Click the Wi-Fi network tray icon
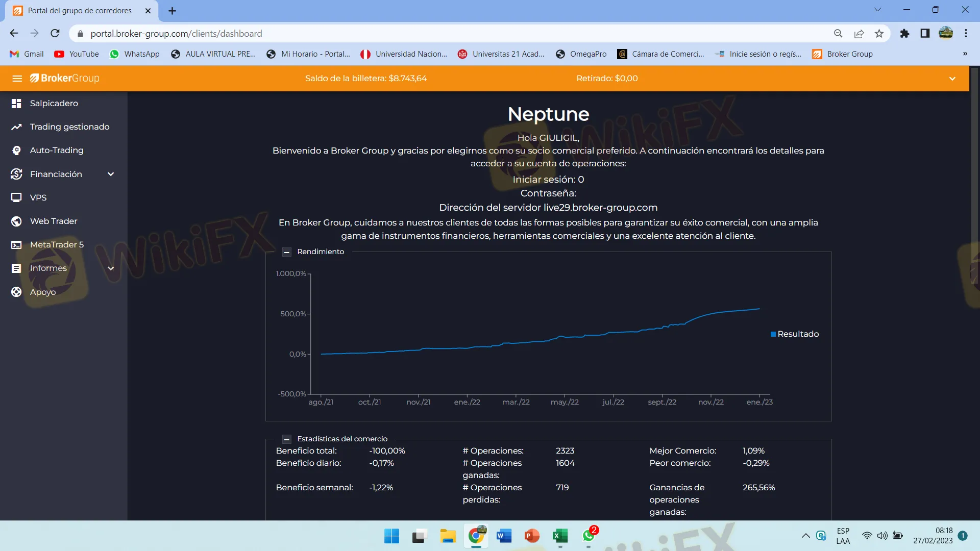Image resolution: width=980 pixels, height=551 pixels. click(867, 536)
